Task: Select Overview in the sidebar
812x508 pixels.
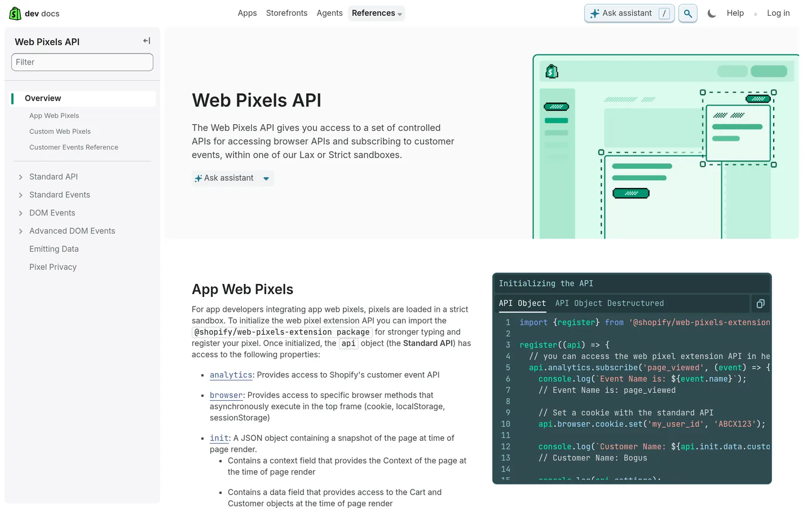Action: point(42,98)
